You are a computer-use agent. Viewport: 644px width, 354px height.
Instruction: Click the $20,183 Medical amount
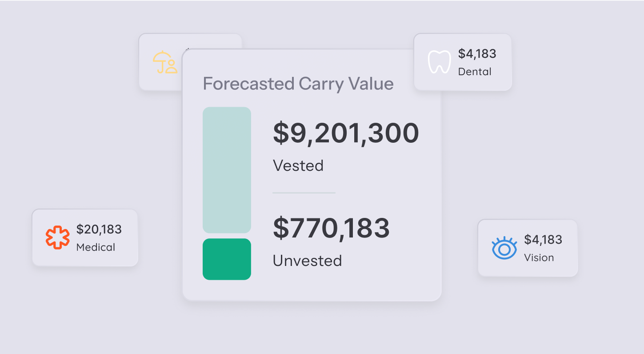(99, 229)
